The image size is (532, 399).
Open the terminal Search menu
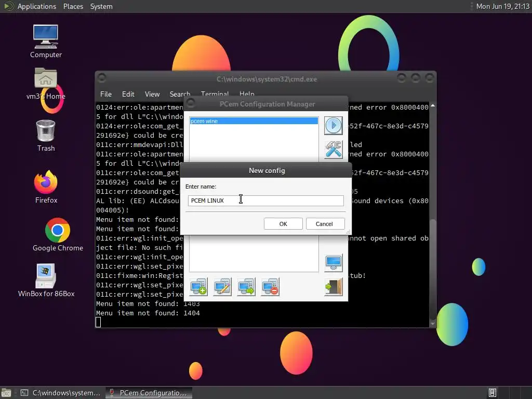click(x=180, y=94)
